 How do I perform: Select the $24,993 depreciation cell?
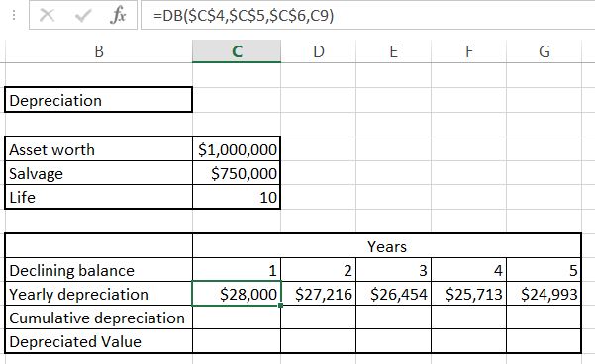(x=544, y=294)
